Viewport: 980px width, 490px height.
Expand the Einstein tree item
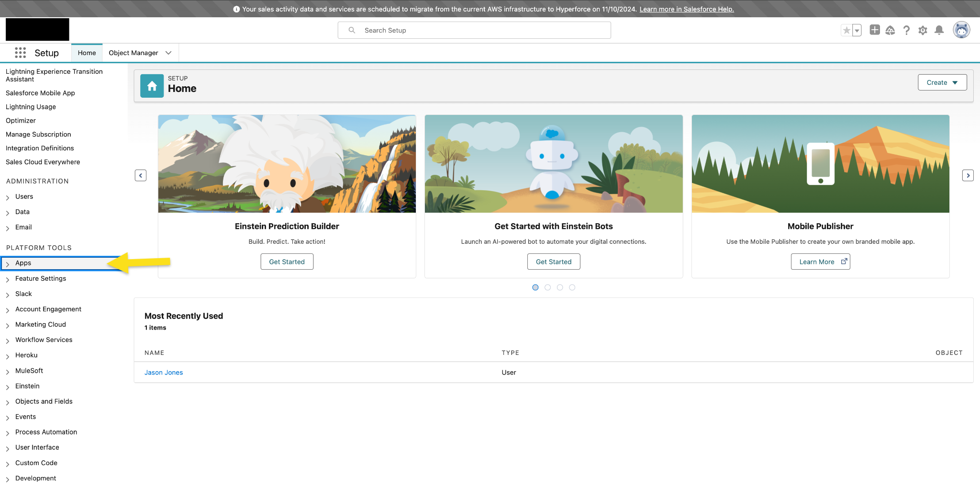click(x=8, y=387)
